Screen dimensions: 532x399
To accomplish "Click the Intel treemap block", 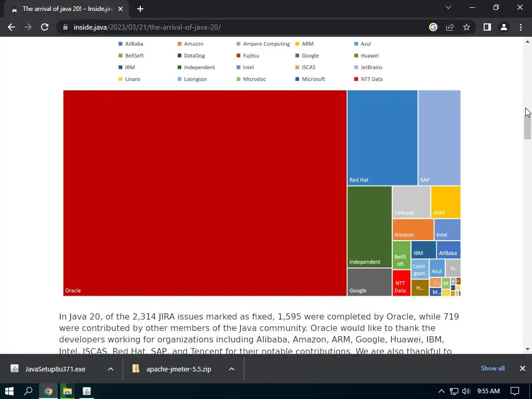I will [x=447, y=230].
